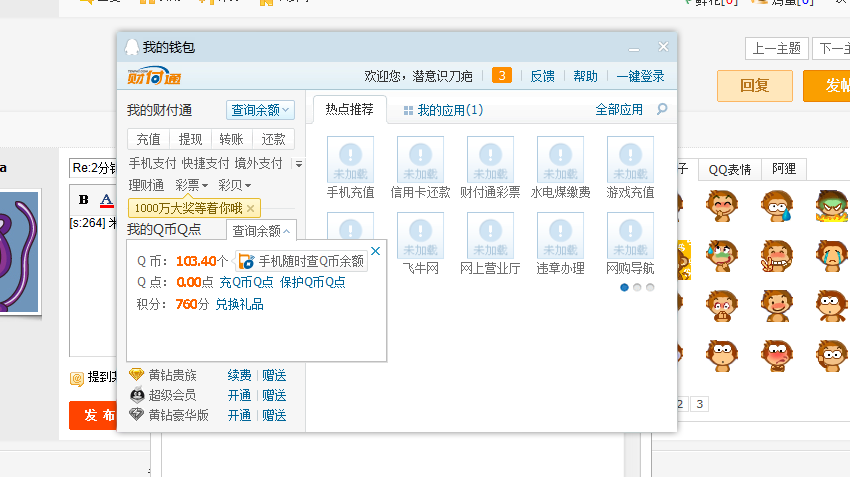
Task: Open the 水电煤缴费 app icon
Action: pyautogui.click(x=560, y=159)
